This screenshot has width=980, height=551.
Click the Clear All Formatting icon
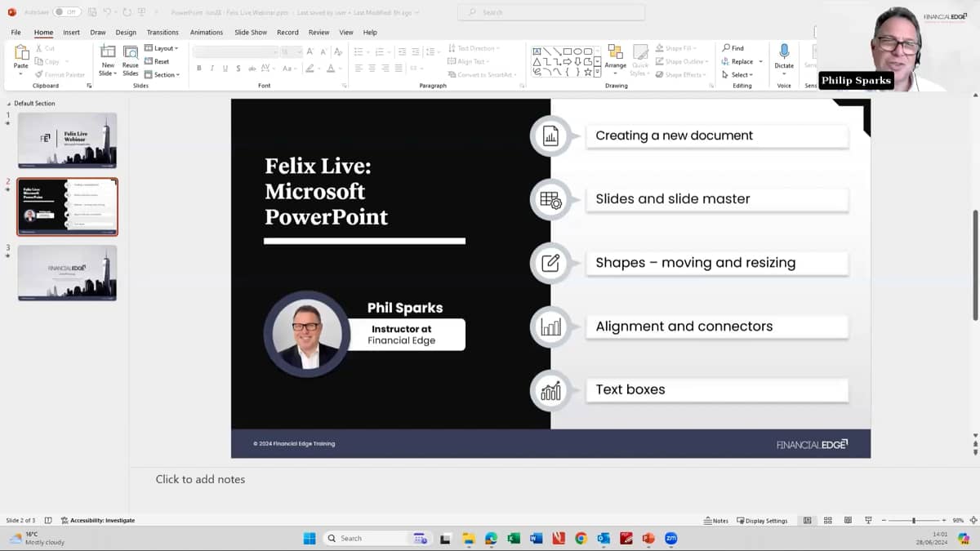pos(339,51)
